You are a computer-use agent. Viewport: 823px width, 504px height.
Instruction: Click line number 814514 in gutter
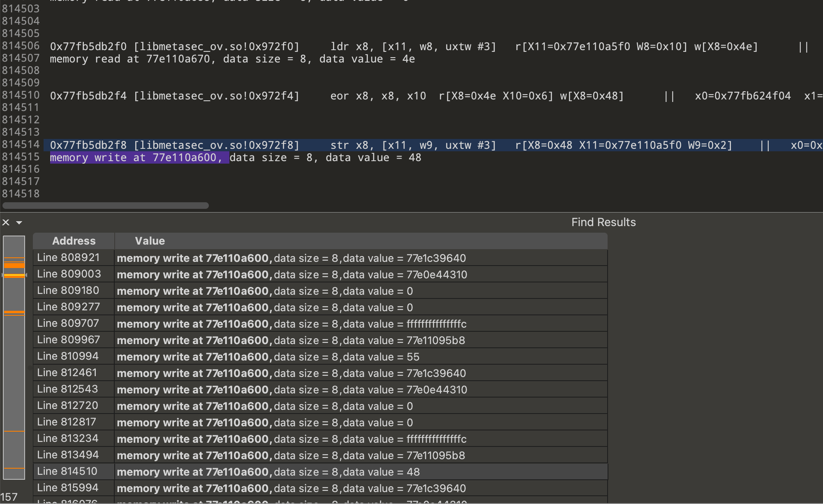tap(21, 145)
